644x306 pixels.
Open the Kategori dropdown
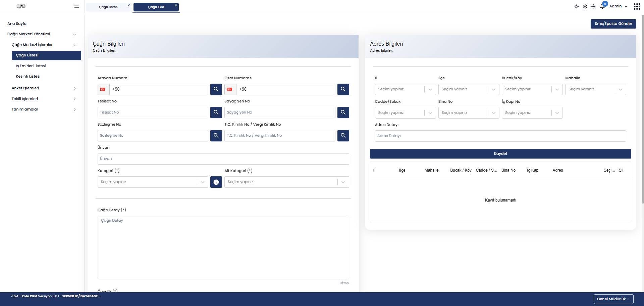[x=153, y=182]
